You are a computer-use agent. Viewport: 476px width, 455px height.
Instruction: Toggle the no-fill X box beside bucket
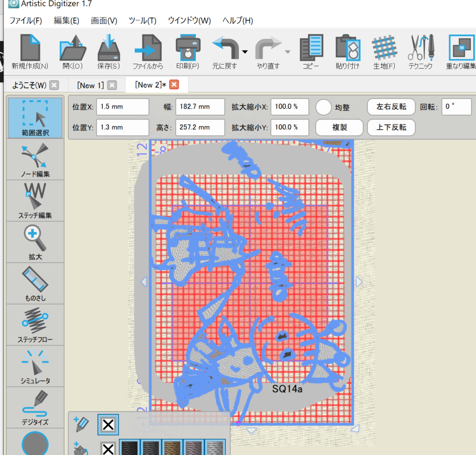tap(108, 449)
